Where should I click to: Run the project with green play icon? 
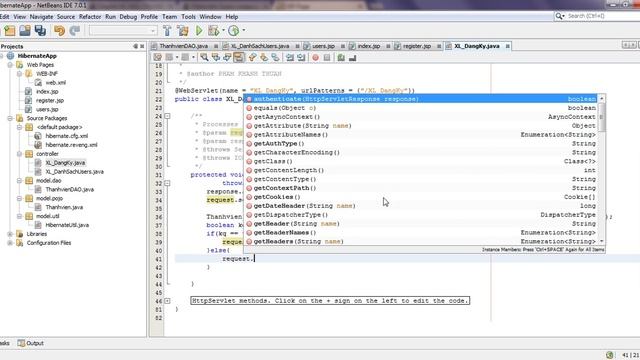point(199,31)
